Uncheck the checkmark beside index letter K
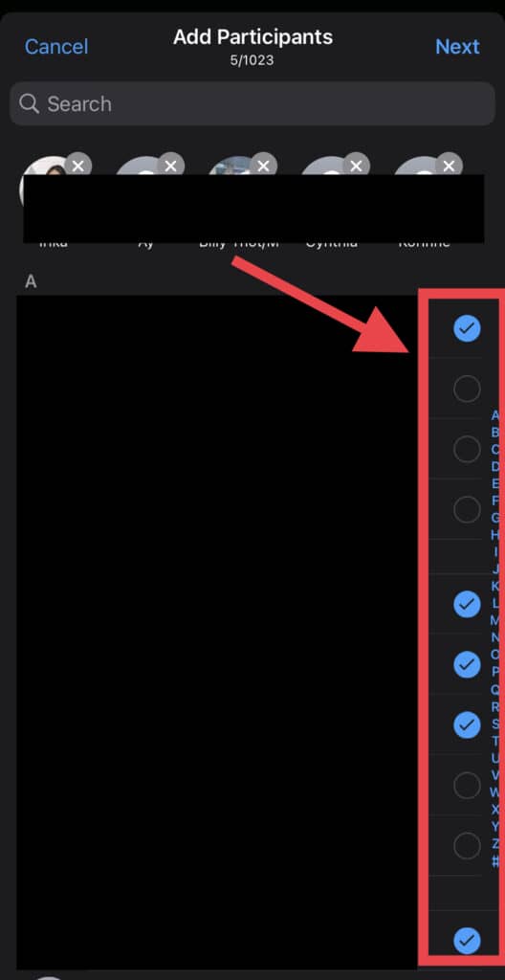The height and width of the screenshot is (980, 505). 467,605
